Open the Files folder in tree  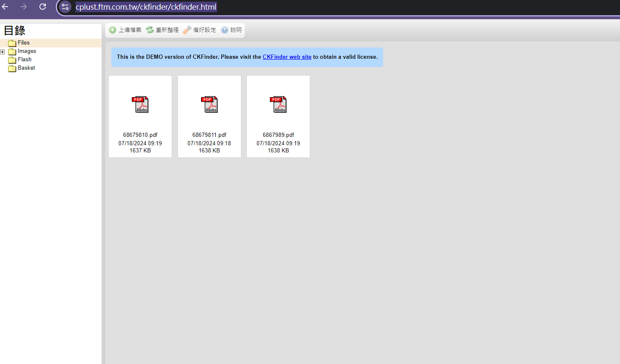[x=24, y=43]
